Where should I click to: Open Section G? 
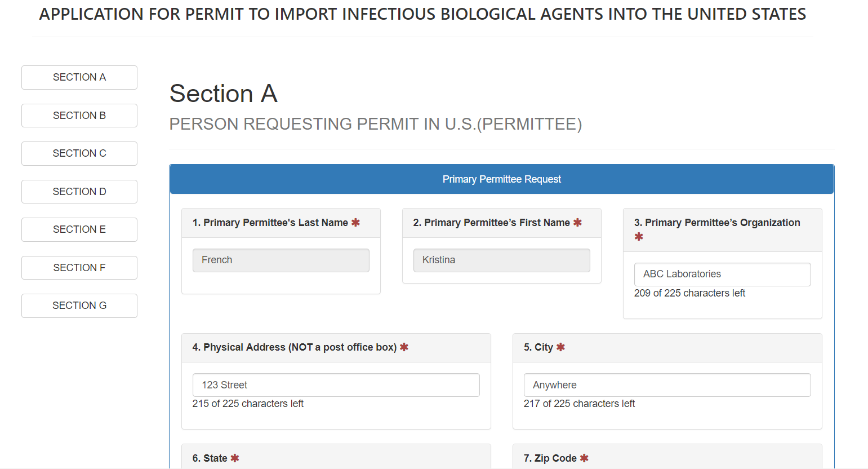[79, 306]
